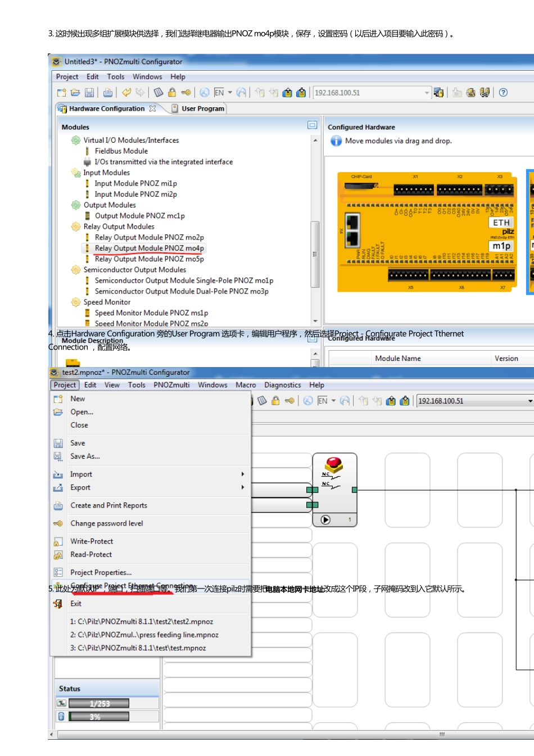Open the EN language dropdown in upper toolbar

[229, 93]
